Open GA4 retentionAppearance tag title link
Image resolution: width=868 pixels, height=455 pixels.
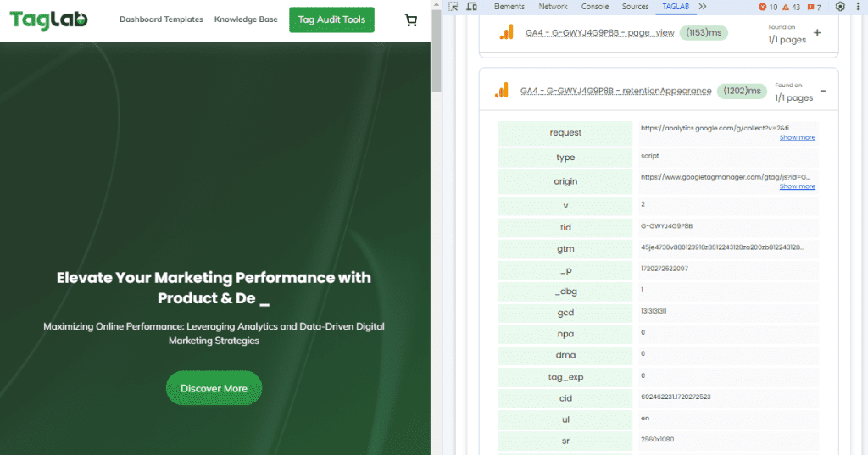pos(615,91)
